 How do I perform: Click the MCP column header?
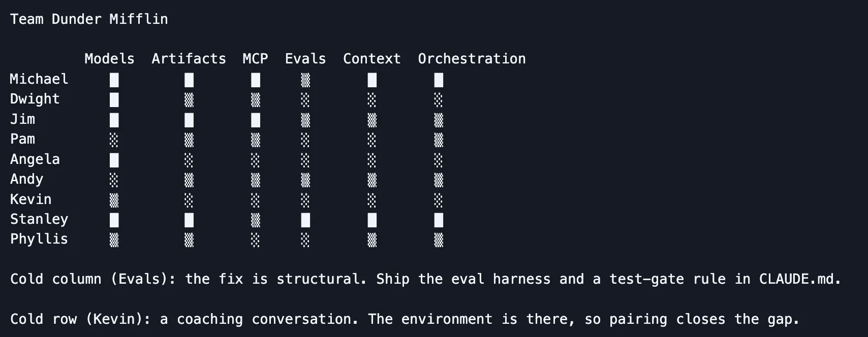255,59
